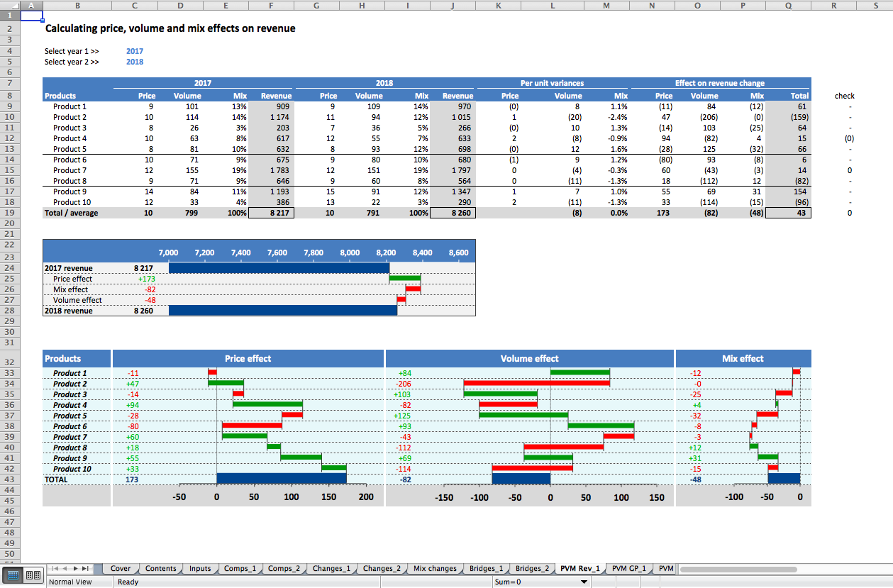The image size is (893, 588).
Task: Click Product 1 in revenue table
Action: (70, 106)
